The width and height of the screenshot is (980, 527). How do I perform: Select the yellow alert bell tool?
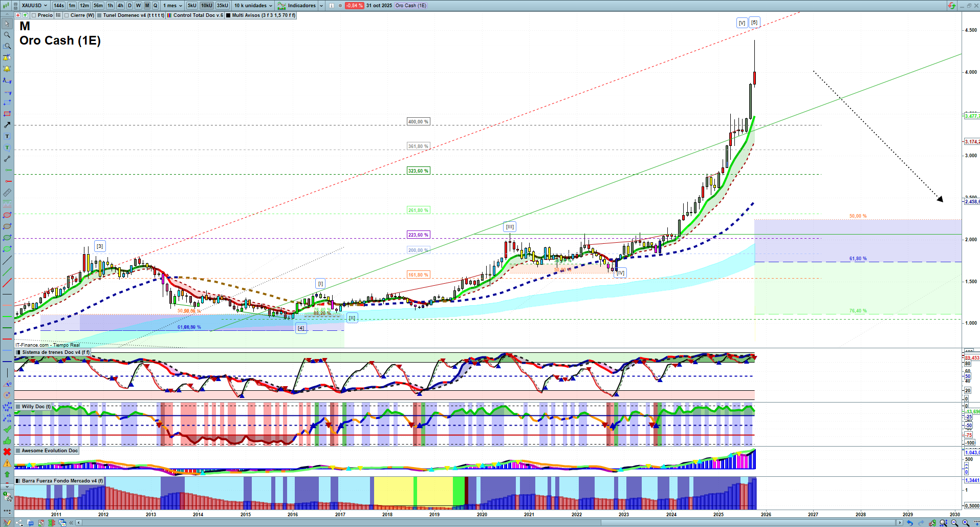[7, 69]
